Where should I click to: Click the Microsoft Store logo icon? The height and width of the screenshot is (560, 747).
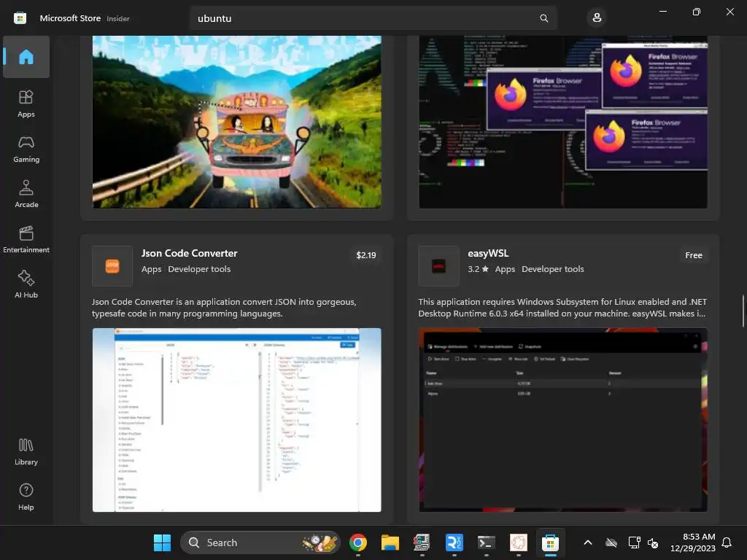(x=20, y=18)
